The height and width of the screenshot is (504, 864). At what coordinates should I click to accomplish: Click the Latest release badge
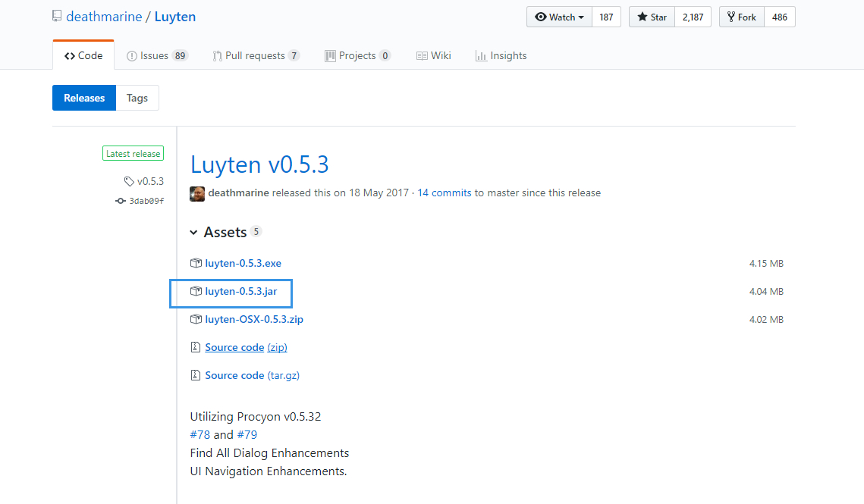[133, 154]
